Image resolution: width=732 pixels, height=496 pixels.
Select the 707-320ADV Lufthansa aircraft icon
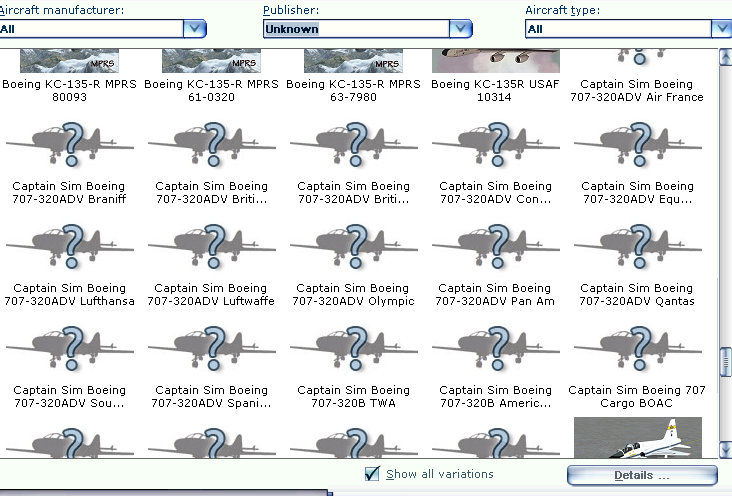pos(69,244)
